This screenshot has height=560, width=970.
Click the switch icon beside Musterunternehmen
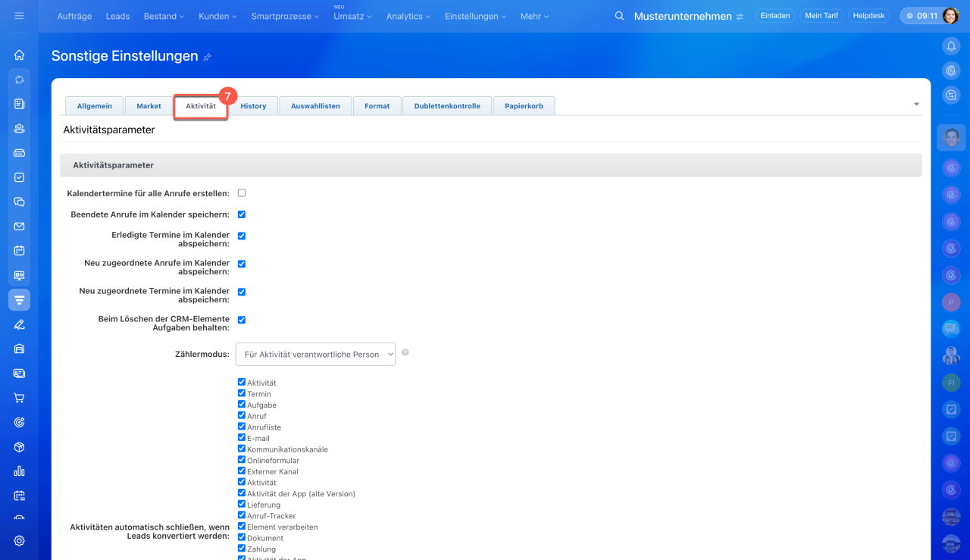point(740,17)
